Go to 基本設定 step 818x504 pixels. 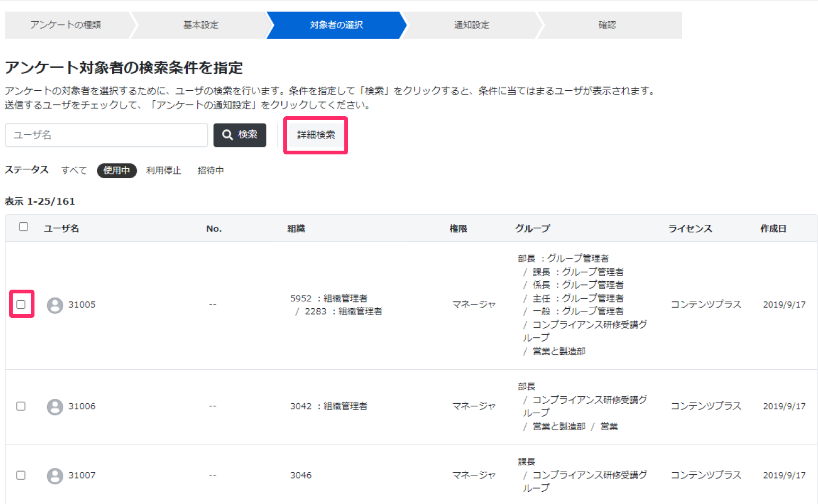201,25
